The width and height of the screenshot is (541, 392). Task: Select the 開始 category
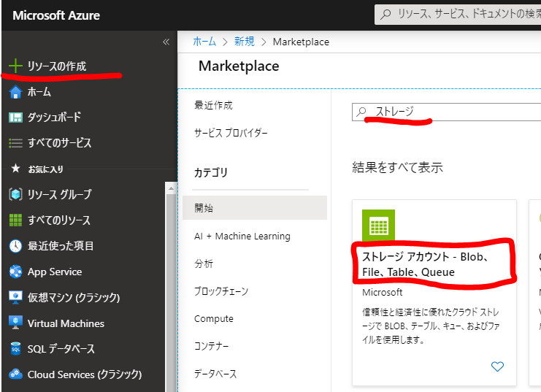pyautogui.click(x=255, y=208)
